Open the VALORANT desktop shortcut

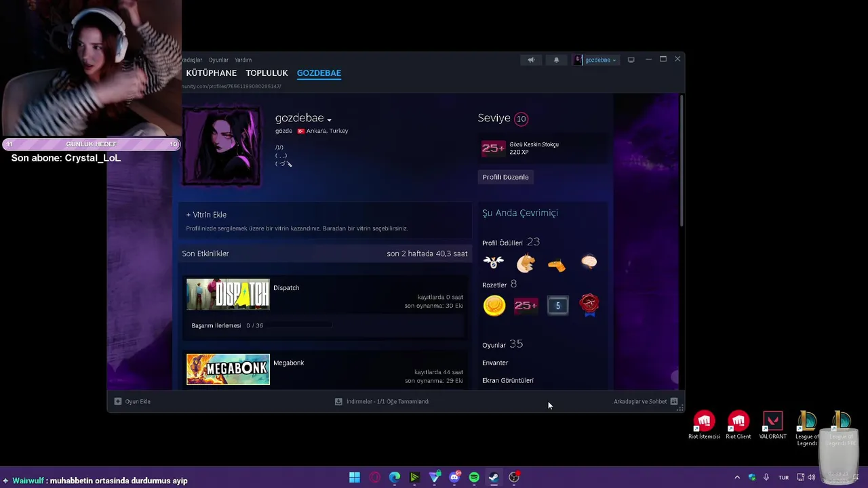pos(772,425)
